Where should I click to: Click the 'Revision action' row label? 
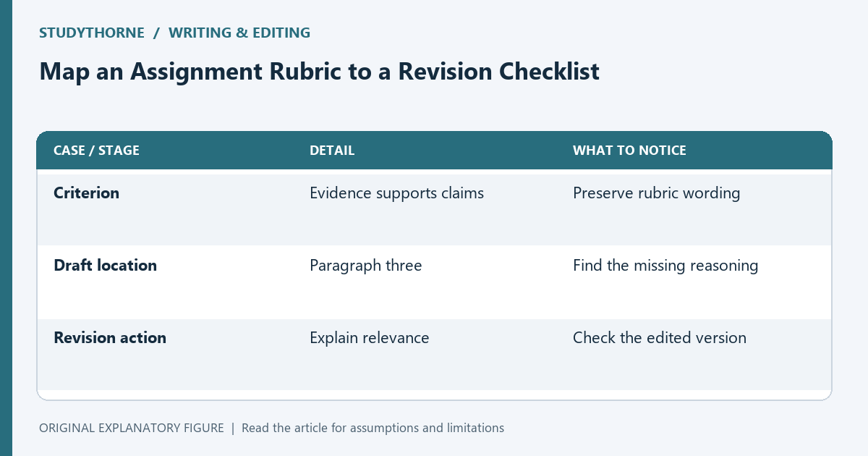(x=110, y=338)
